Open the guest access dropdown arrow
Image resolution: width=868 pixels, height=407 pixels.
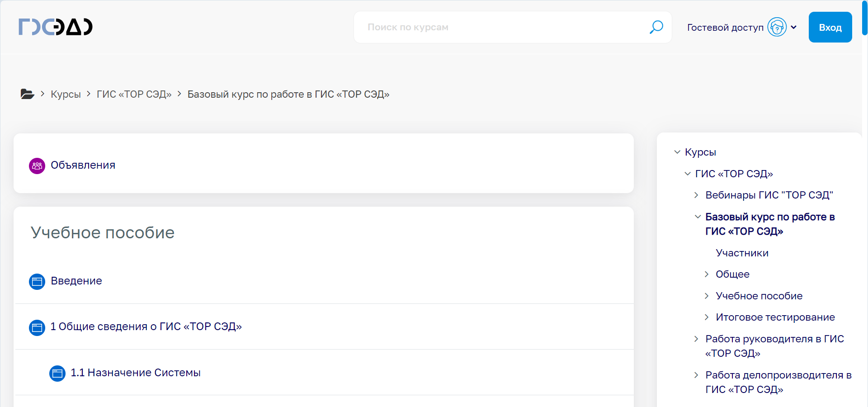click(794, 27)
